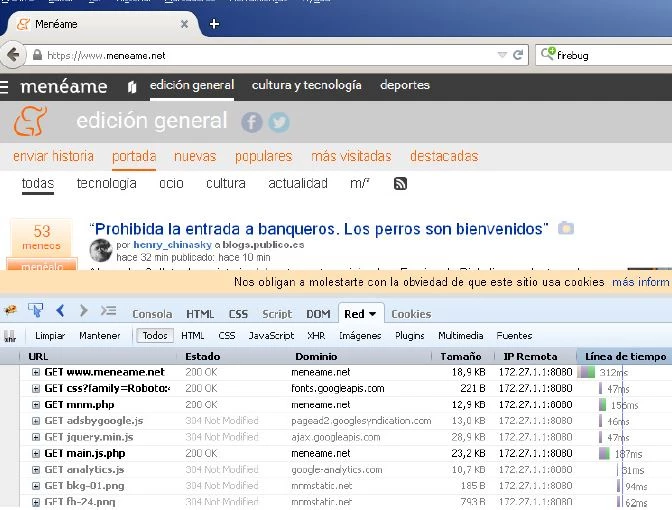Click the menéalo vote button
672x510 pixels.
tap(42, 265)
